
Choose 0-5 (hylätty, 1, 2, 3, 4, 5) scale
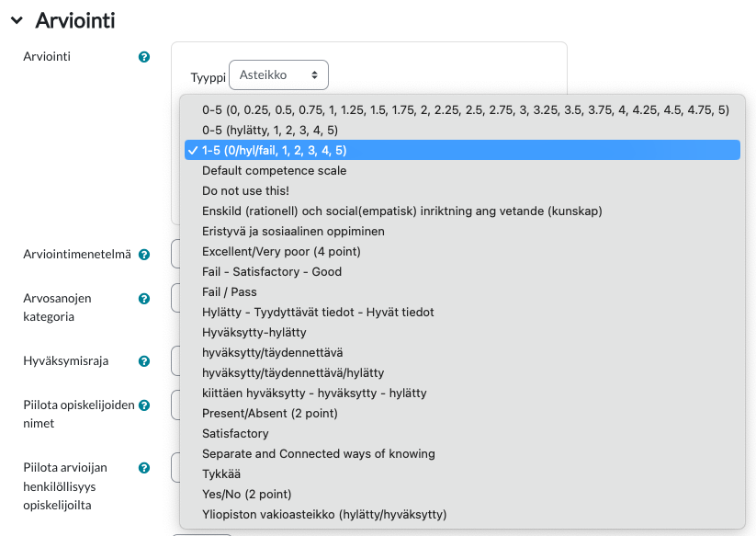pyautogui.click(x=462, y=130)
